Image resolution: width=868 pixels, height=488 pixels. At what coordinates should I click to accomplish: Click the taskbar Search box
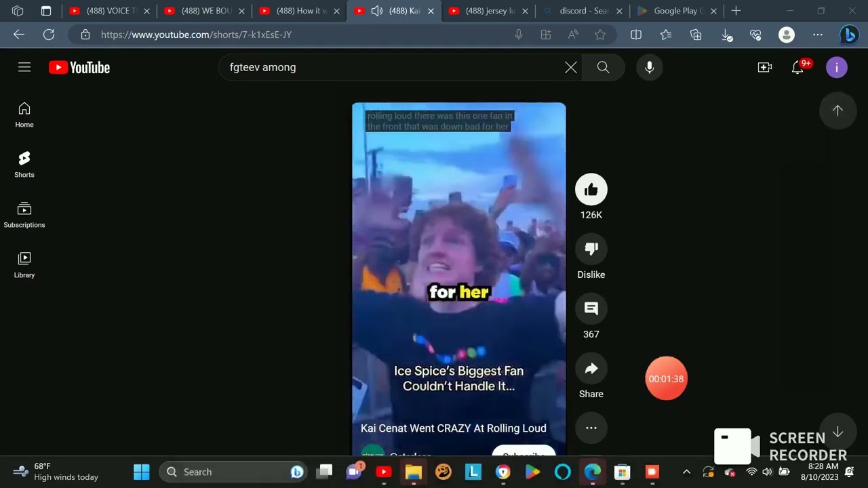[x=233, y=472]
